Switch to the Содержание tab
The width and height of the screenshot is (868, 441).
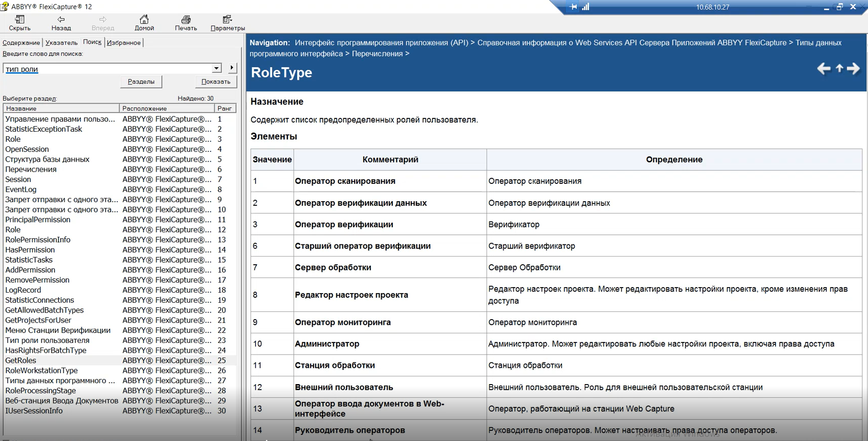click(21, 43)
